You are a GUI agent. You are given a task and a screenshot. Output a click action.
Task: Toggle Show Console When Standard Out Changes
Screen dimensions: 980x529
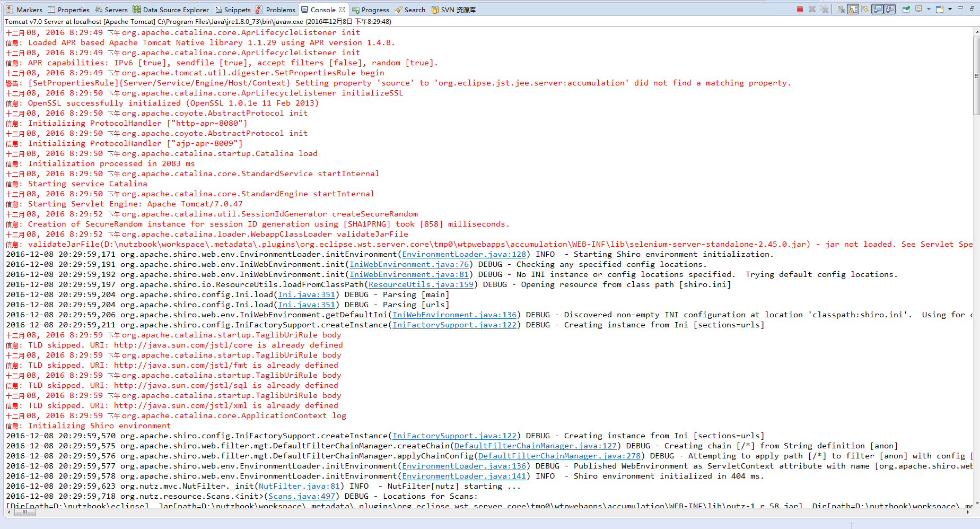878,9
